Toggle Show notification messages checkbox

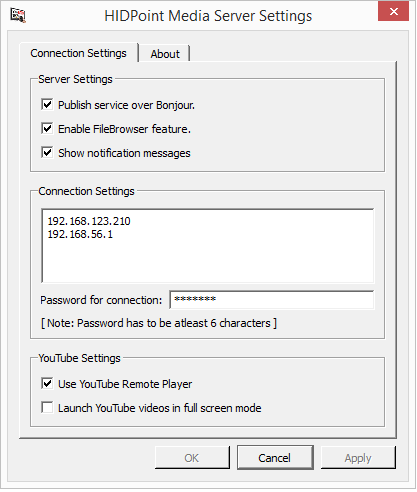pyautogui.click(x=47, y=153)
